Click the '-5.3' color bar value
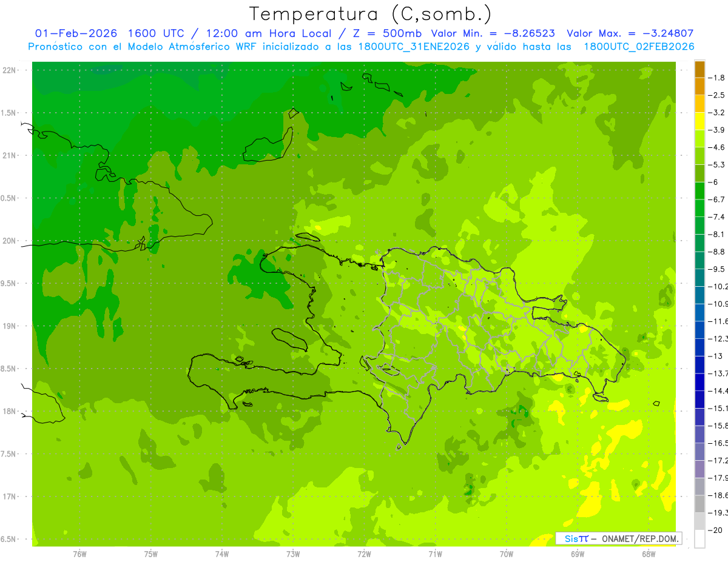Viewport: 728px width, 562px height. pyautogui.click(x=718, y=164)
